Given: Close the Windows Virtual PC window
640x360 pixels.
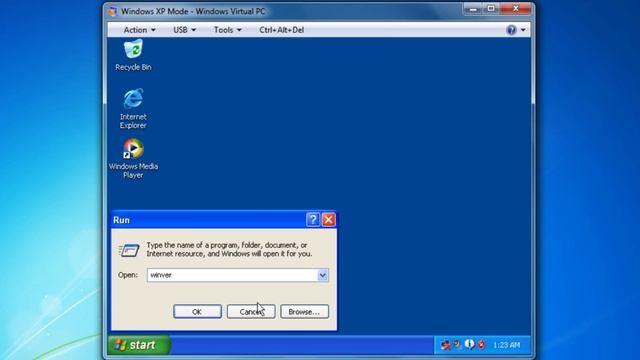Looking at the screenshot, I should (516, 9).
